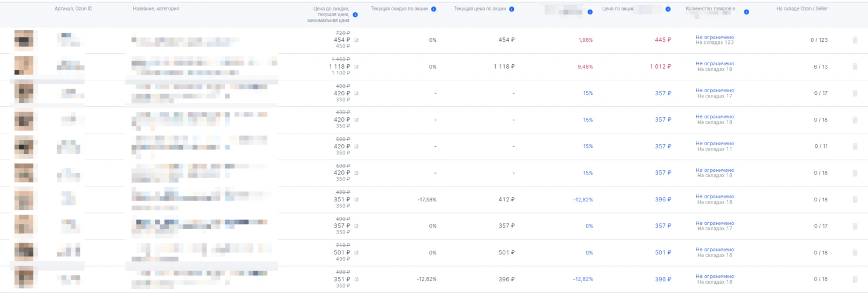The width and height of the screenshot is (868, 294).
Task: Show info for "Текущая скидка по акции"
Action: (433, 9)
